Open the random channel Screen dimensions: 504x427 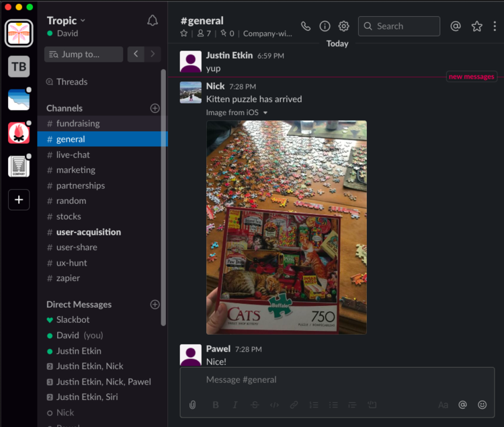click(x=102, y=201)
